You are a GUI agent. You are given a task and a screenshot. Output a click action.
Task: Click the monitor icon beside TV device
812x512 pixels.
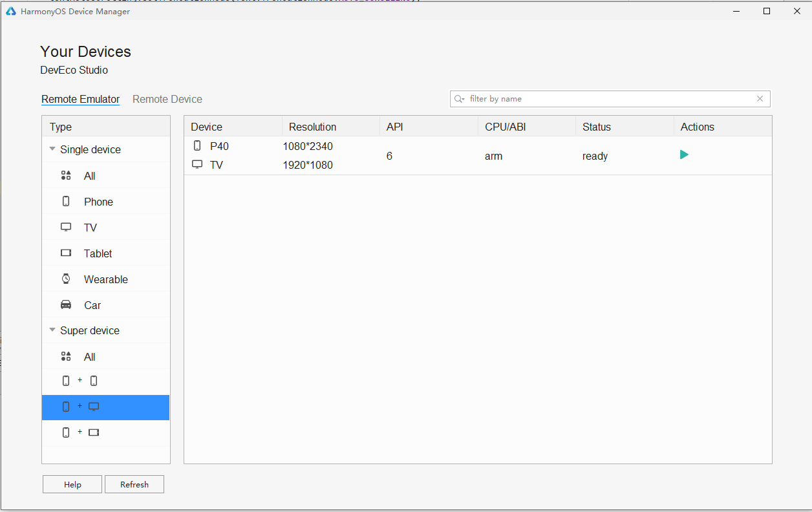point(197,165)
